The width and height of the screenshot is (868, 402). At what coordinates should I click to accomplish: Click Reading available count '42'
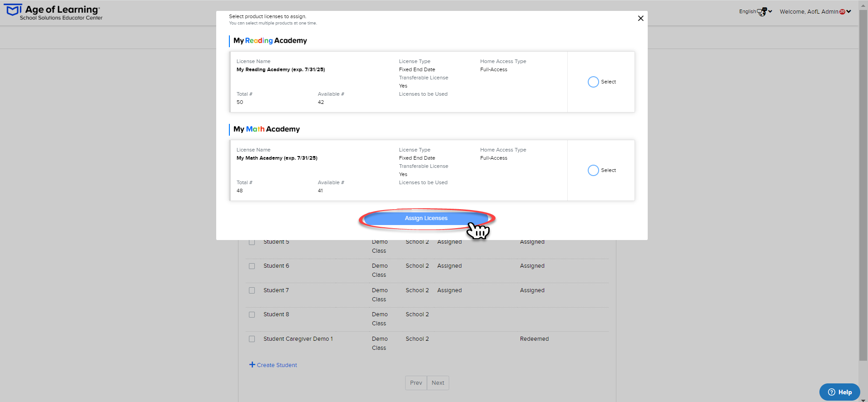(321, 102)
